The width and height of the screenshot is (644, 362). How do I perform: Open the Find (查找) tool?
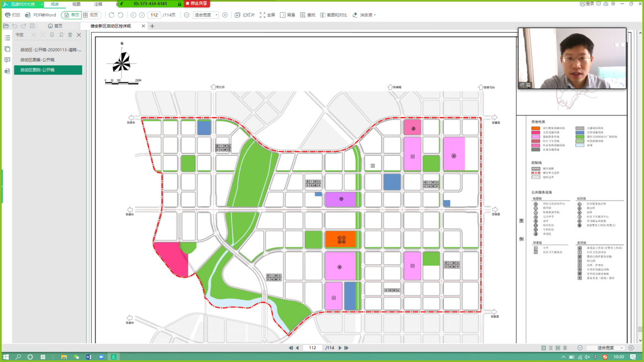[307, 15]
